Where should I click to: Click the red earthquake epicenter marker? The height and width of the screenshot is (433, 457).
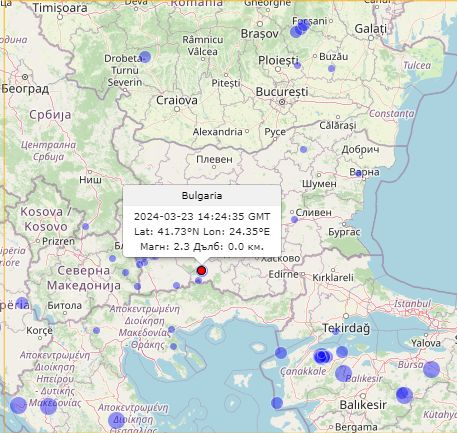tap(201, 270)
